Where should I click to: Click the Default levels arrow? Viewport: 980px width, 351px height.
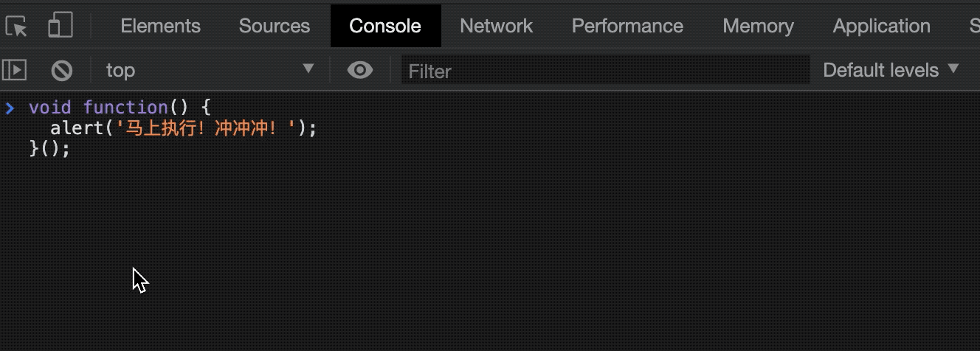coord(953,69)
